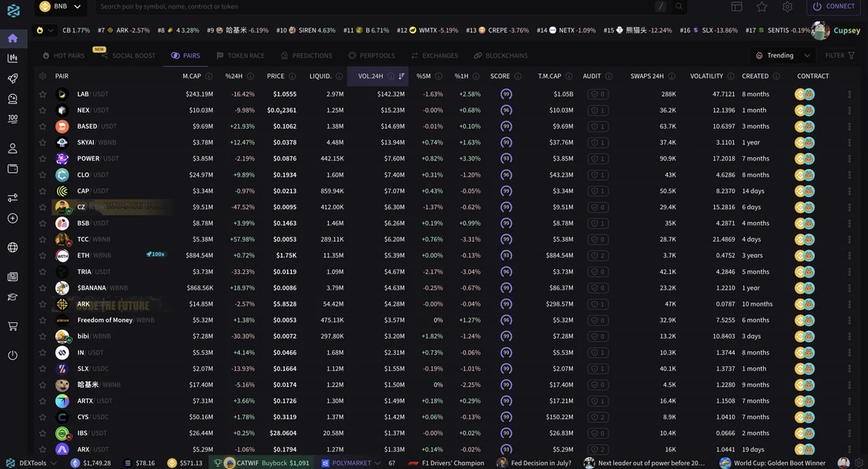The width and height of the screenshot is (868, 469).
Task: Click the Cupsey banner ad
Action: click(x=836, y=31)
